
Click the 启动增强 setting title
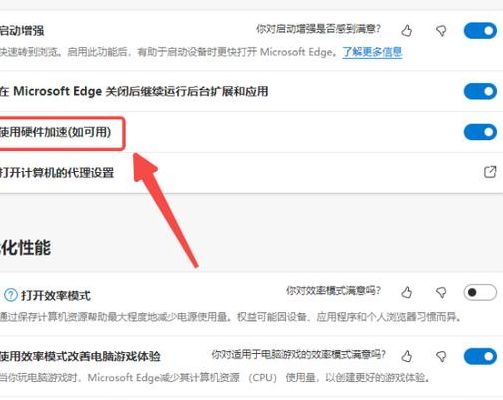coord(22,31)
